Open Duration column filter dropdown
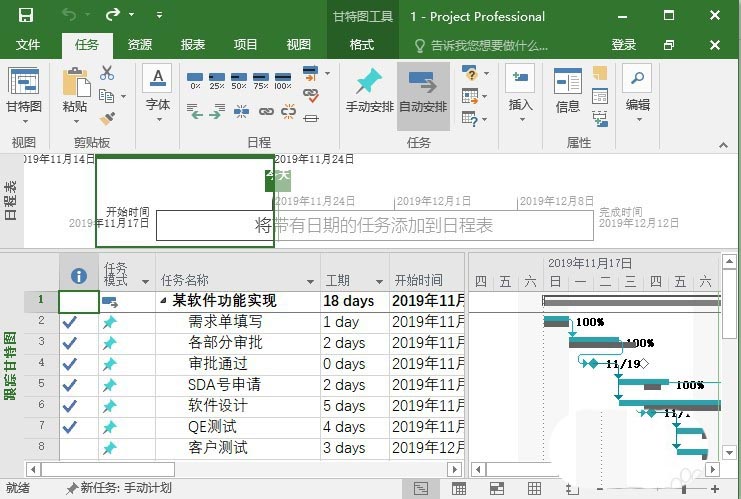The width and height of the screenshot is (741, 499). (x=379, y=282)
